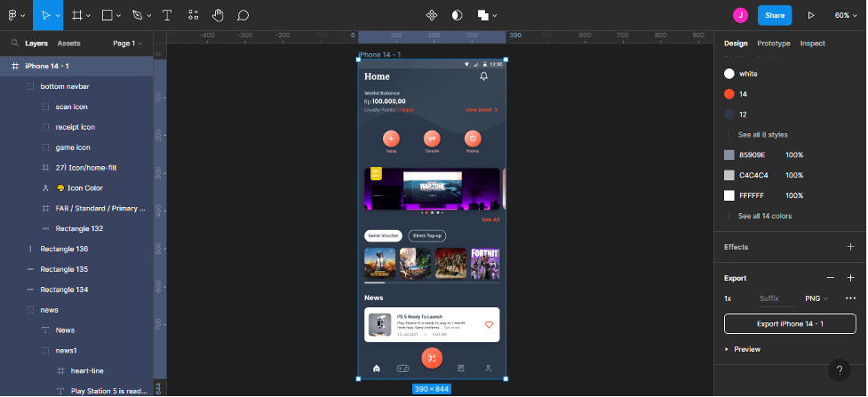Present the prototype with Play icon
Viewport: 868px width, 397px height.
[x=810, y=15]
